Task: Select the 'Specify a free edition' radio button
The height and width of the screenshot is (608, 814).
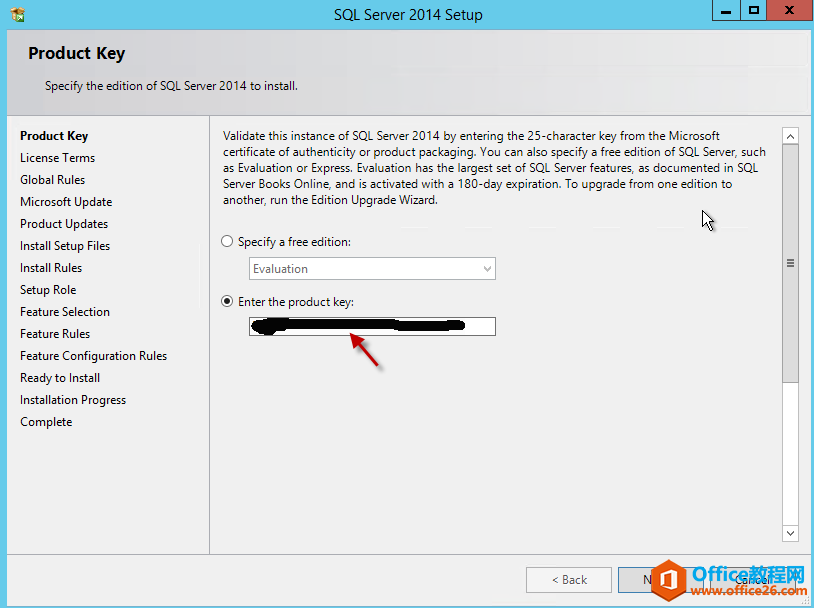Action: pyautogui.click(x=227, y=241)
